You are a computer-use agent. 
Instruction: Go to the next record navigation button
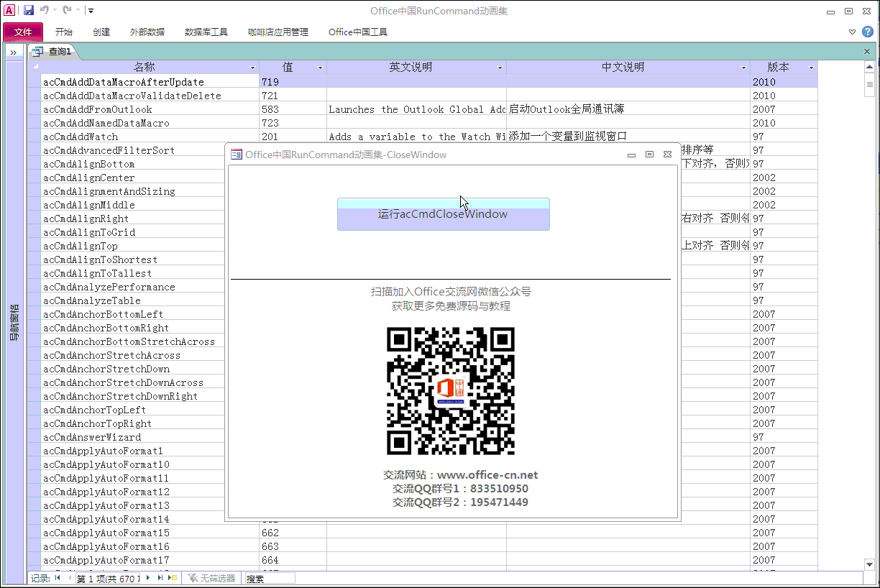click(x=148, y=578)
